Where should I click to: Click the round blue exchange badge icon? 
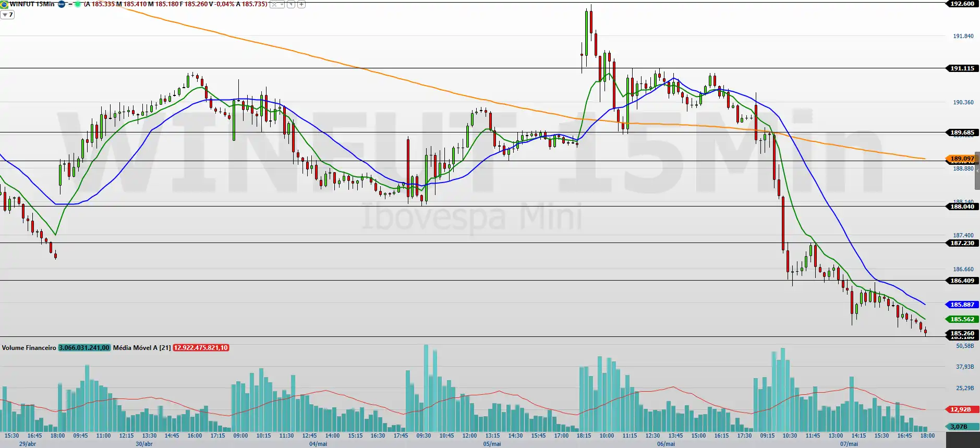[62, 4]
